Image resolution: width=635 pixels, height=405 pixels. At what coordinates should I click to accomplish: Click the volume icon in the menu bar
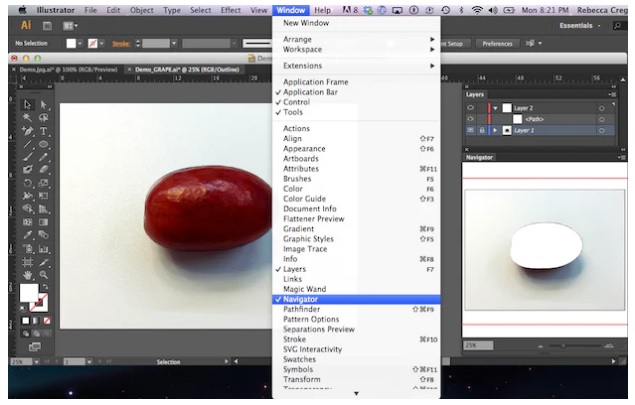coord(493,10)
